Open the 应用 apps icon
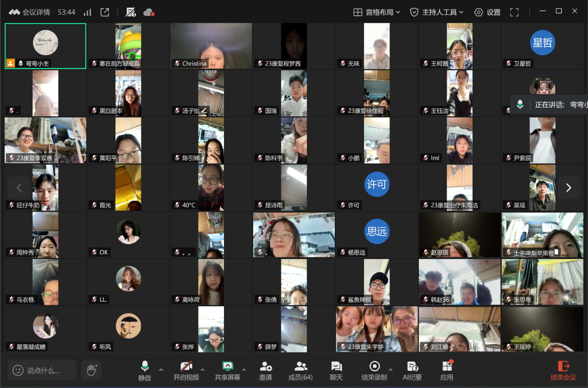This screenshot has height=388, width=588. (x=447, y=371)
